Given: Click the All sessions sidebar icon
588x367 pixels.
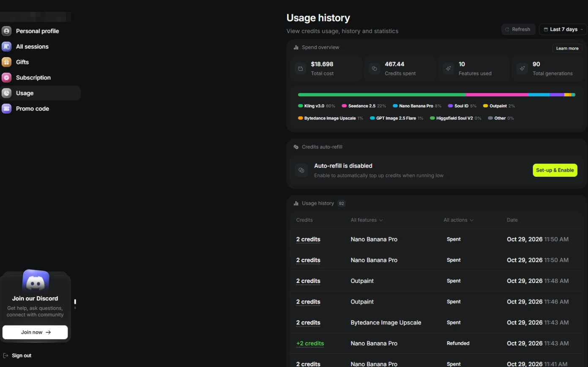Looking at the screenshot, I should click(6, 47).
